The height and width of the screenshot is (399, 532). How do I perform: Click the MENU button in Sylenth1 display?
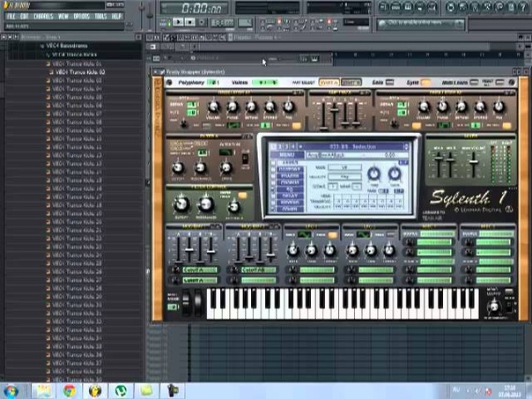(x=287, y=155)
